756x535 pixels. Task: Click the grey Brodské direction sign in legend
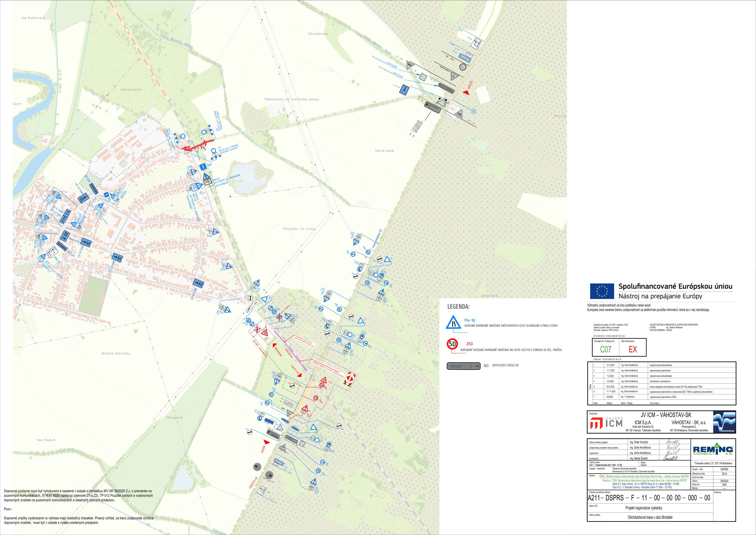point(463,366)
